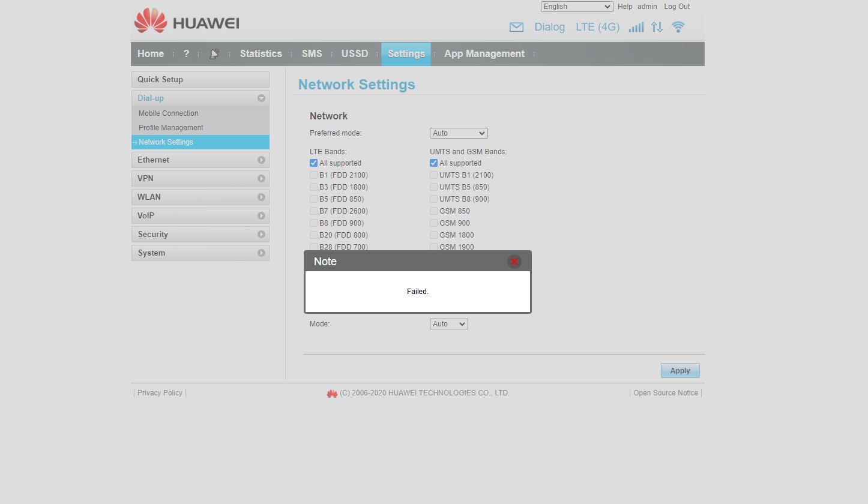
Task: Go to the Home tab
Action: (151, 54)
